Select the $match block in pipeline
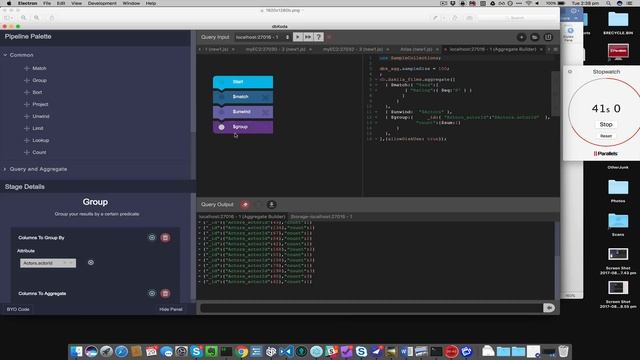The height and width of the screenshot is (360, 640). click(x=243, y=97)
